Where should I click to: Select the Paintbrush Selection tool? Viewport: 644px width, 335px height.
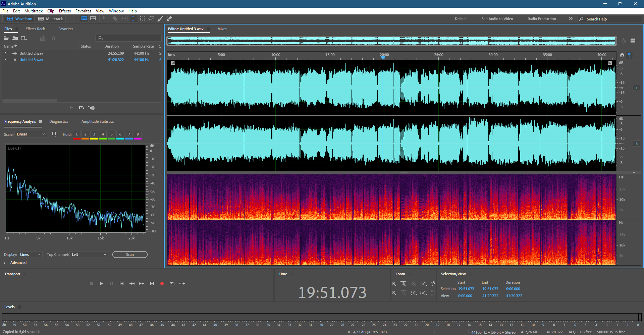(160, 19)
